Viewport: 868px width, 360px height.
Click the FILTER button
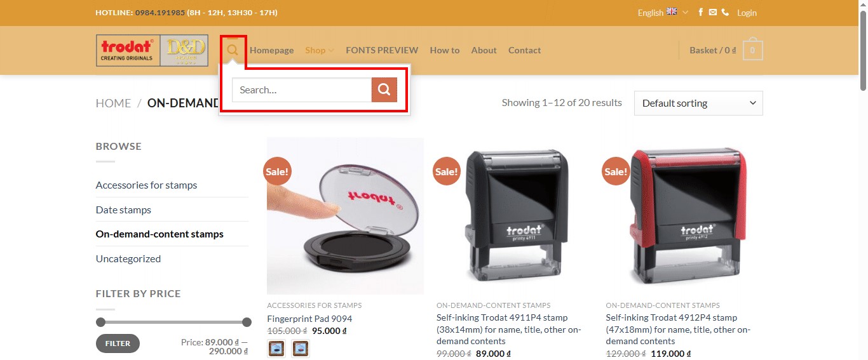tap(118, 343)
